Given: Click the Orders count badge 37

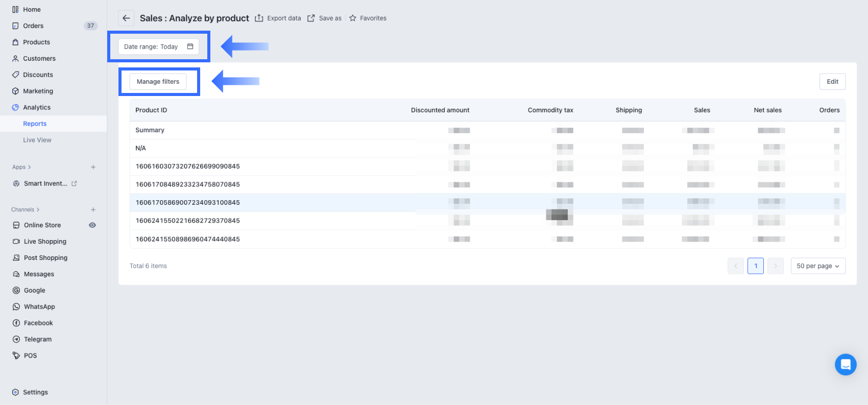Looking at the screenshot, I should coord(90,26).
